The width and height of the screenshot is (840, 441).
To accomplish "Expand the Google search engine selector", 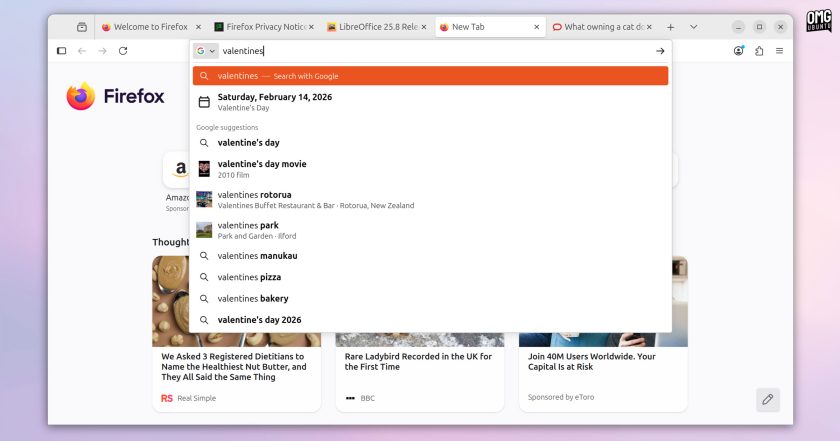I will point(206,51).
